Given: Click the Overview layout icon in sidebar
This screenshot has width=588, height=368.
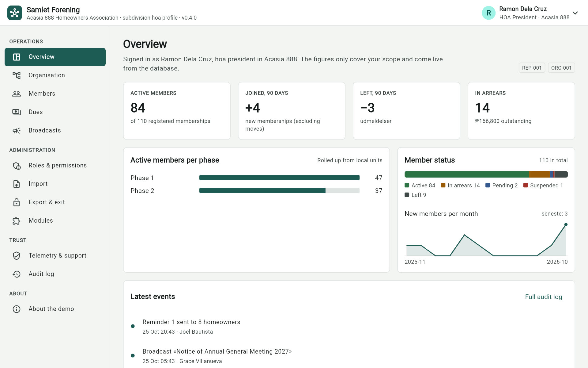Looking at the screenshot, I should tap(17, 57).
